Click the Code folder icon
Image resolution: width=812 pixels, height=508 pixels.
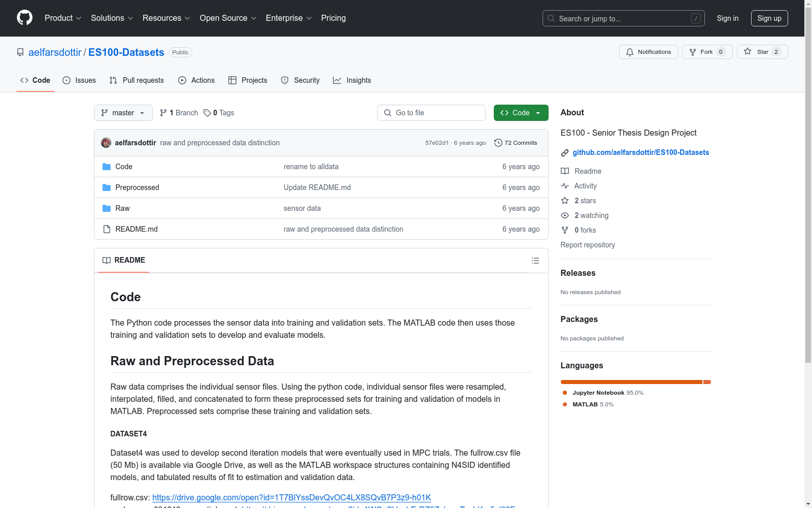(x=107, y=167)
